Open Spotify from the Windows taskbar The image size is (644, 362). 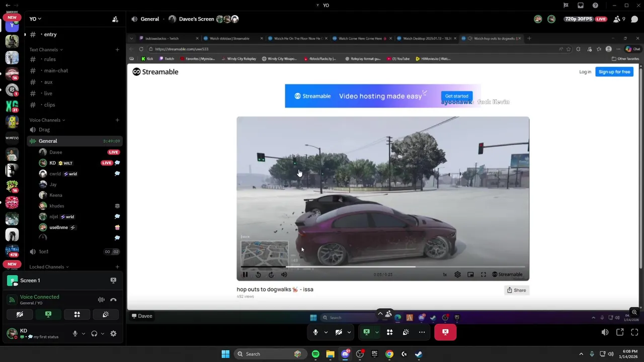[315, 354]
